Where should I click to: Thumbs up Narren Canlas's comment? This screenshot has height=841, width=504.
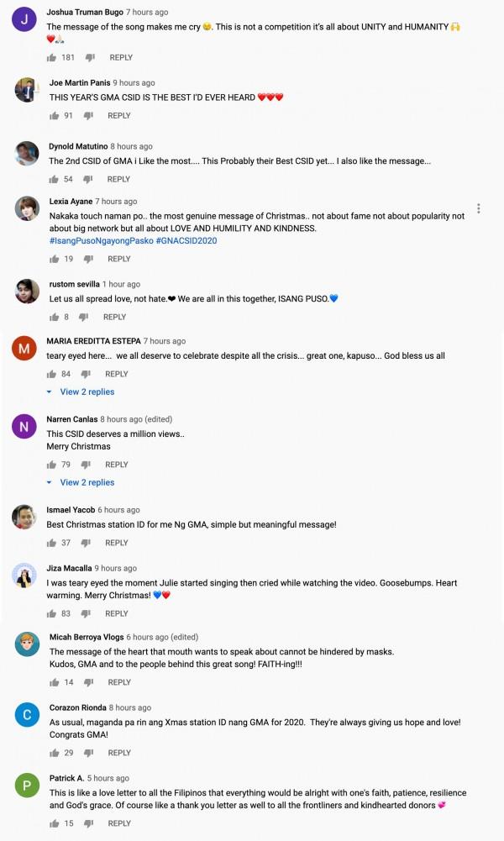point(52,465)
